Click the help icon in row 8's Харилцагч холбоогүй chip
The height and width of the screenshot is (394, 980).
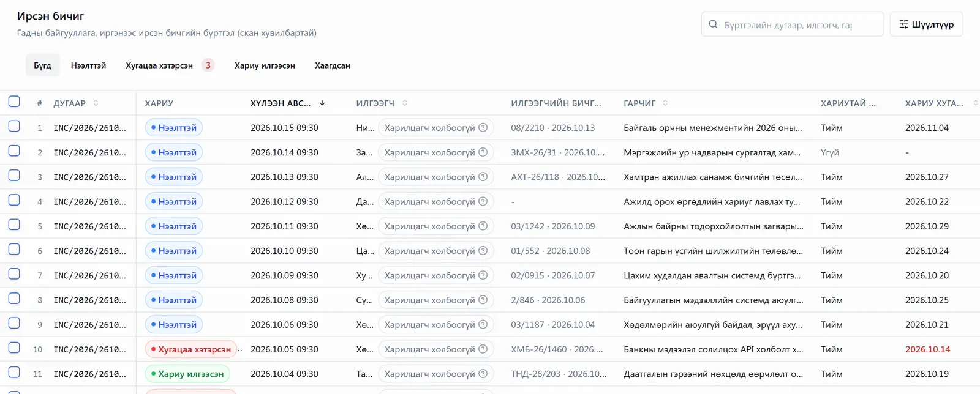click(x=483, y=300)
